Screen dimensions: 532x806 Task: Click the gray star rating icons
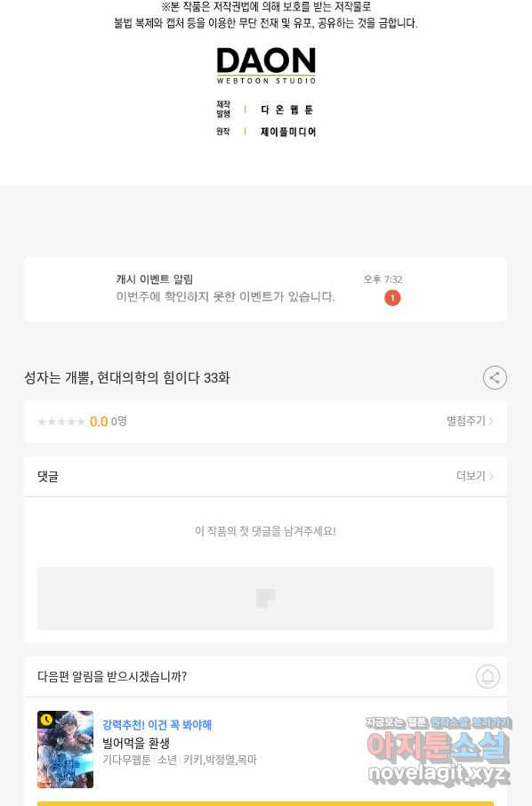coord(61,422)
